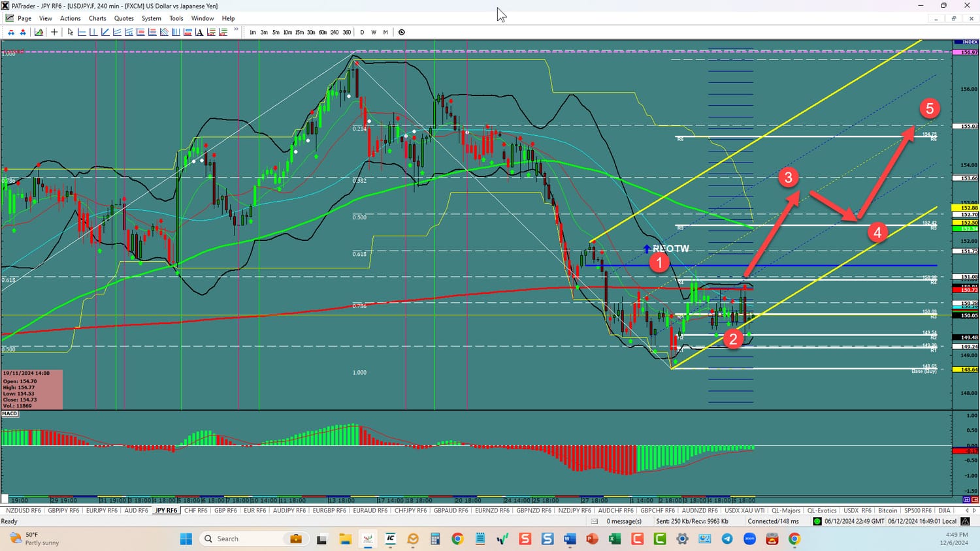Viewport: 980px width, 551px height.
Task: Select the arrow pointer tool
Action: pyautogui.click(x=71, y=32)
